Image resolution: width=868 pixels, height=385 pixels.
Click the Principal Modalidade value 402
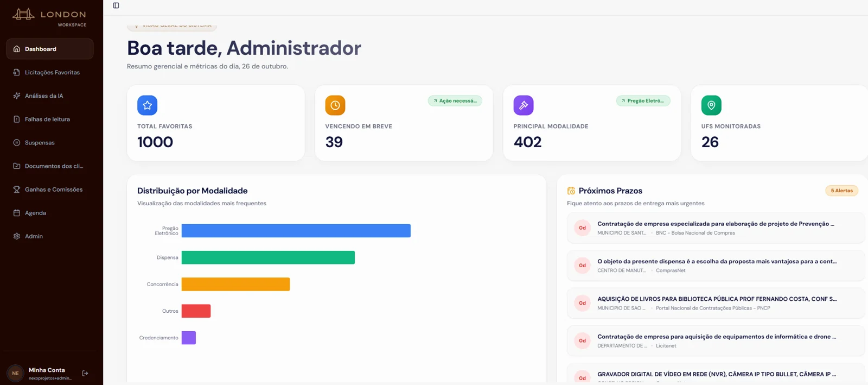(528, 142)
